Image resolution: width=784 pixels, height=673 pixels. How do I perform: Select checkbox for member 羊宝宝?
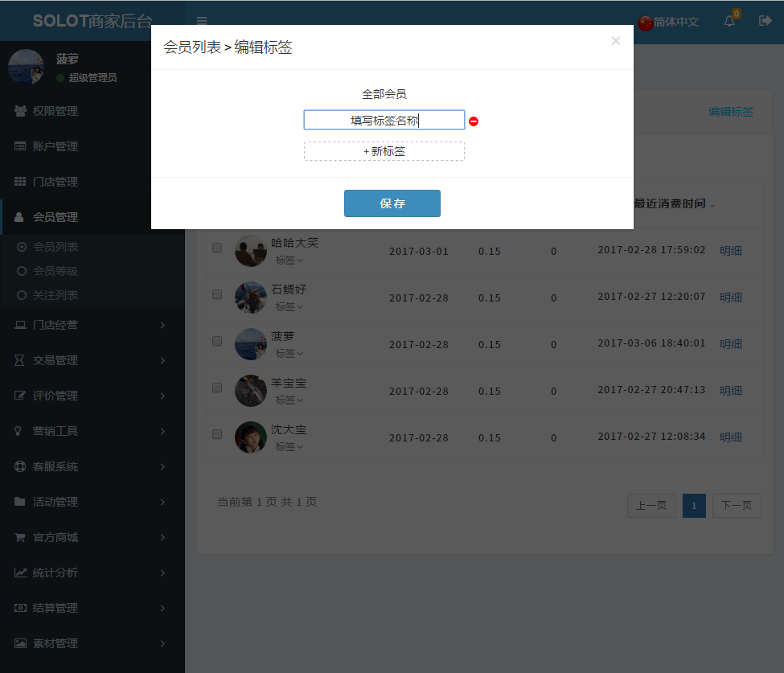[217, 388]
